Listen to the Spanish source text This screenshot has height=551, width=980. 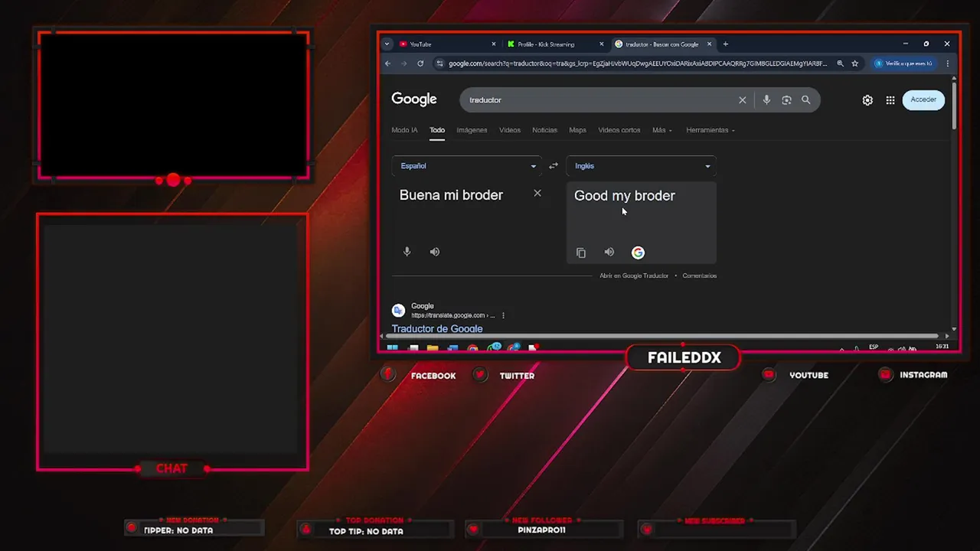(435, 252)
